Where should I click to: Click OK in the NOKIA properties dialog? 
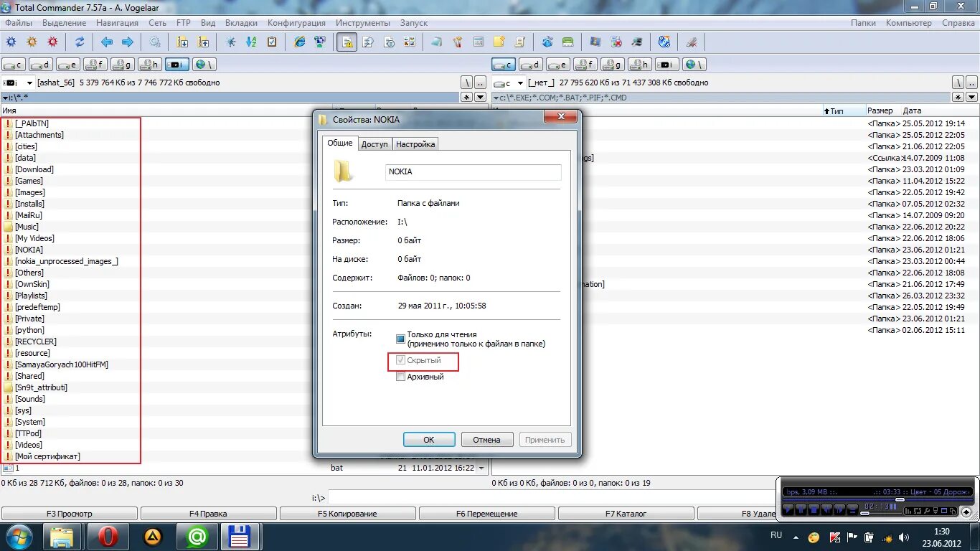tap(429, 440)
